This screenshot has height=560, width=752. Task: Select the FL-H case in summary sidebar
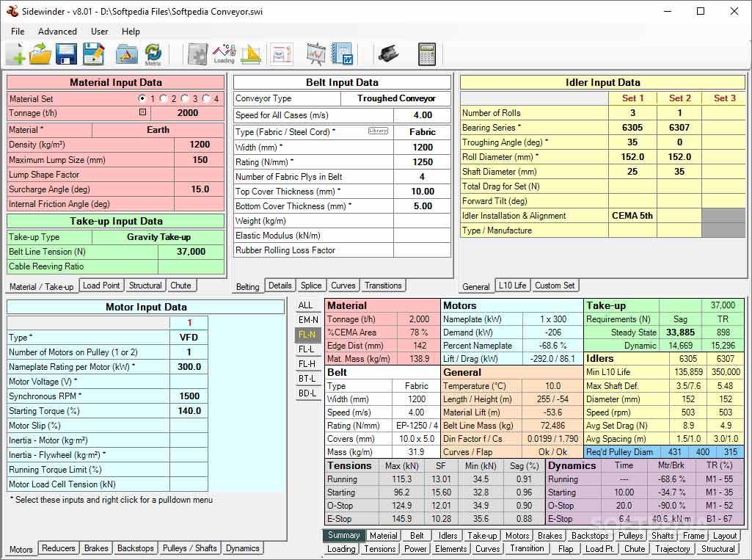(309, 363)
